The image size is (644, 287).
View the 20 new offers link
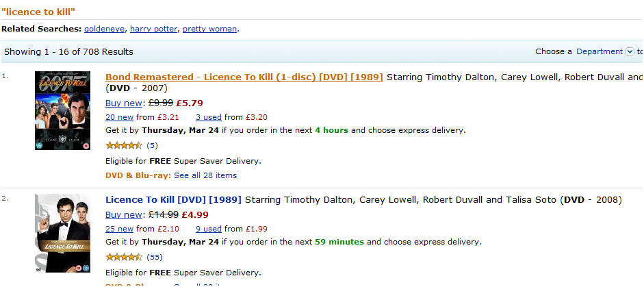(119, 117)
